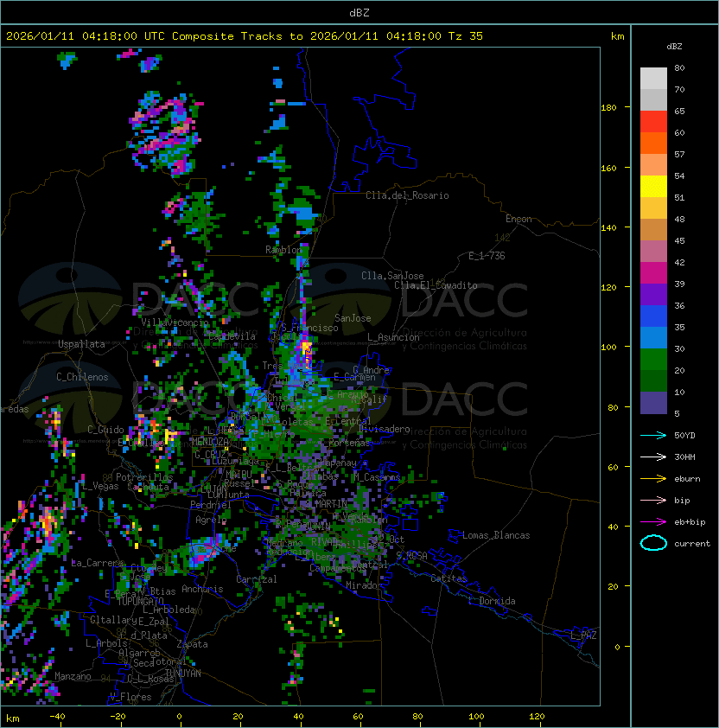Click the 'Potrerillos' map label
The height and width of the screenshot is (728, 719).
pos(144,476)
